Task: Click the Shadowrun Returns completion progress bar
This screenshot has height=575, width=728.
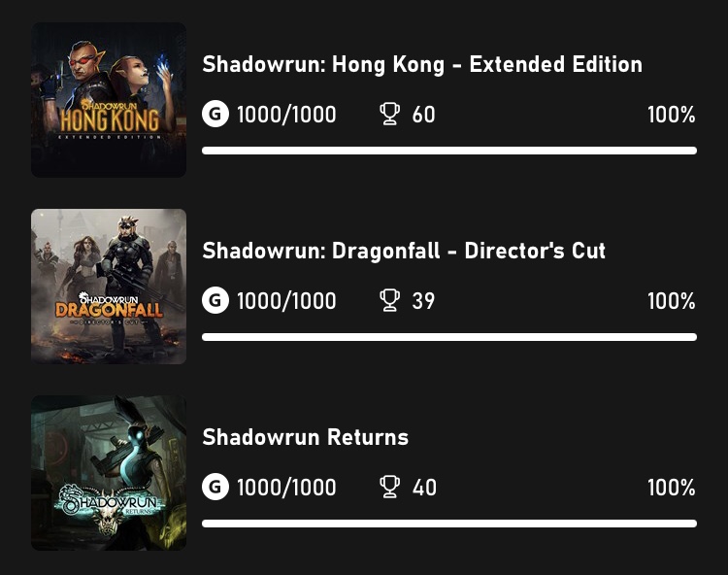Action: [449, 524]
